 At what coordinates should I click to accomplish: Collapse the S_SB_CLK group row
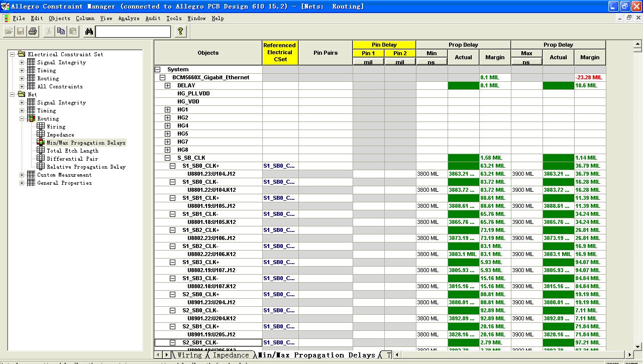[167, 158]
